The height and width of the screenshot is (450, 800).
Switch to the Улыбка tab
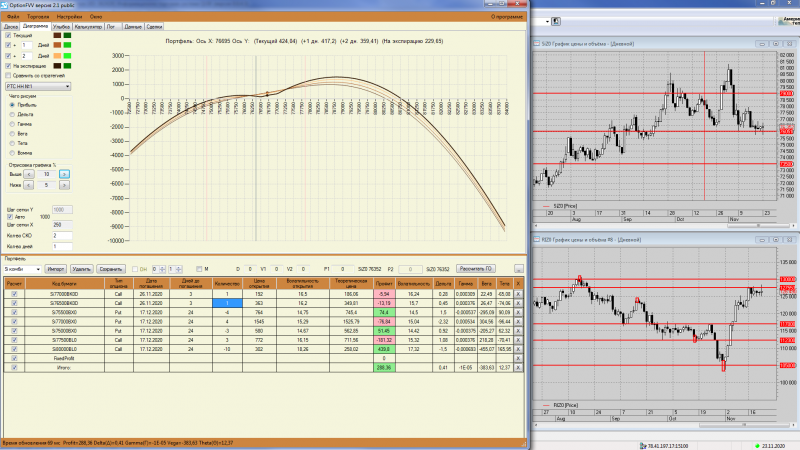(x=61, y=27)
